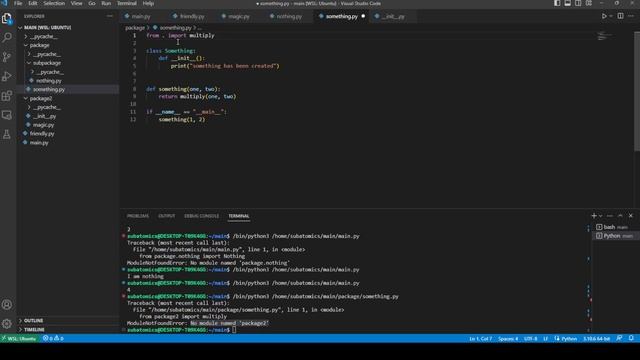
Task: Open friendly.py in the Explorer tree
Action: coord(42,134)
